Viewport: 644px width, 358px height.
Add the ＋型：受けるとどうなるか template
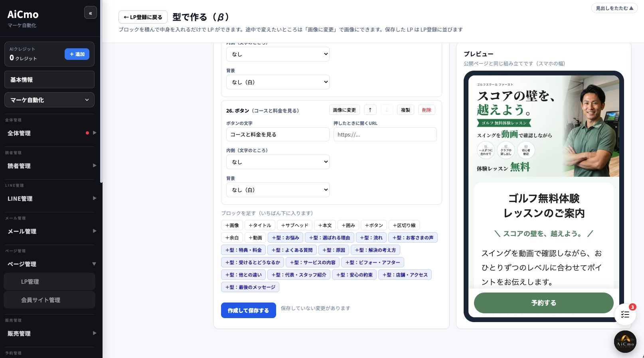click(253, 263)
